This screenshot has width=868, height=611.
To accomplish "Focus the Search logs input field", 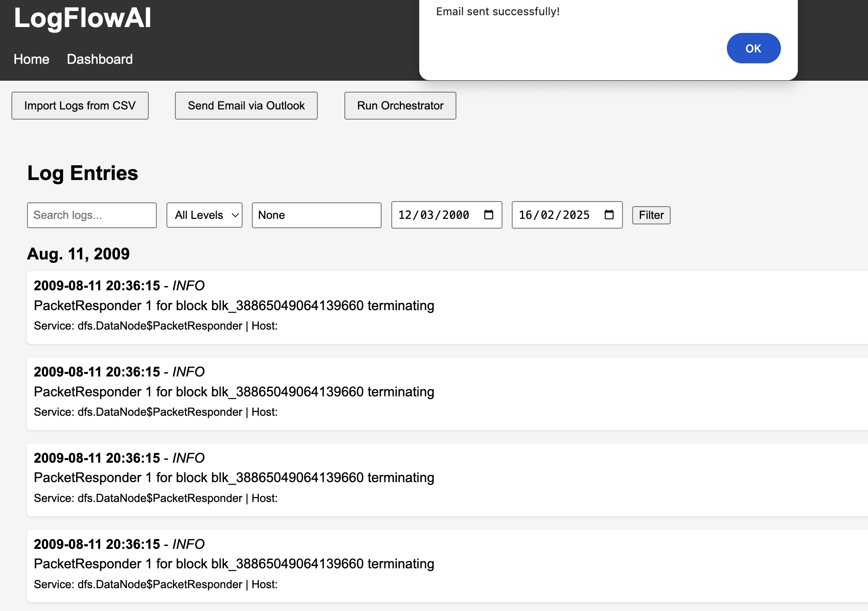I will (x=92, y=215).
